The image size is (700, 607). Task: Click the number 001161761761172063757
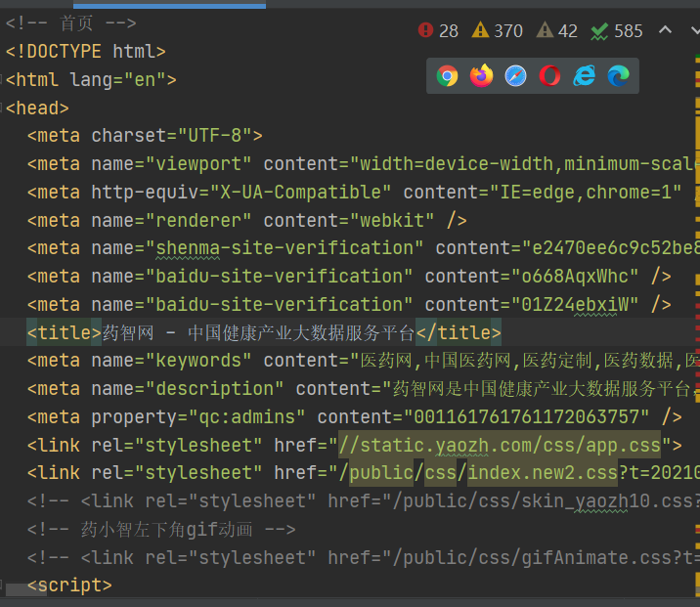(x=526, y=416)
